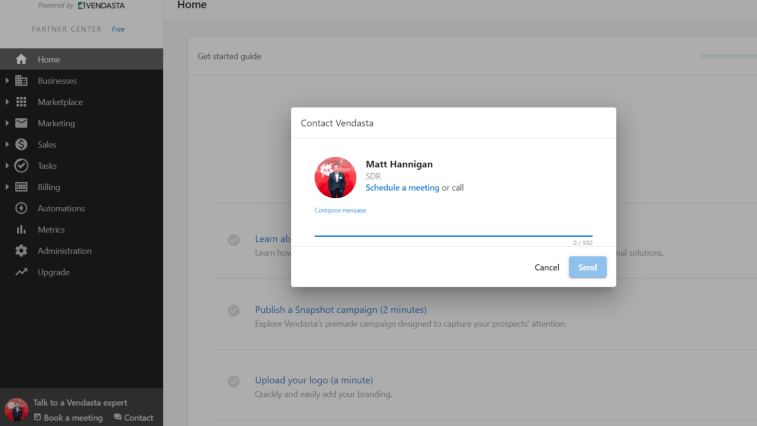757x426 pixels.
Task: Click the Marketplace grid icon
Action: pos(21,102)
